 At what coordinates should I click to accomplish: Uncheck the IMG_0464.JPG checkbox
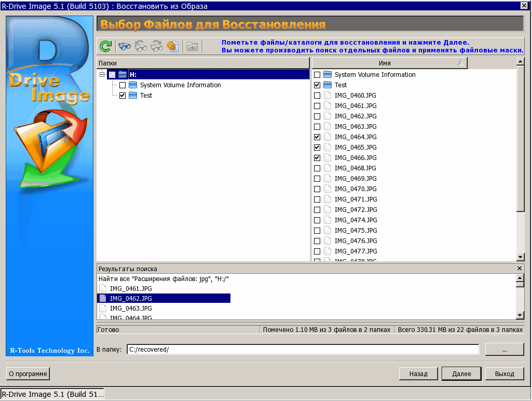[x=317, y=137]
